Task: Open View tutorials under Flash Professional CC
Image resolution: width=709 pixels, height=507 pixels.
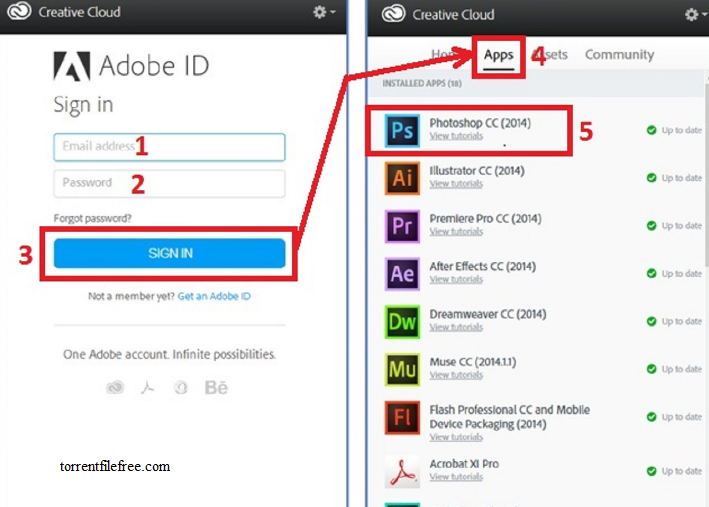Action: point(456,437)
